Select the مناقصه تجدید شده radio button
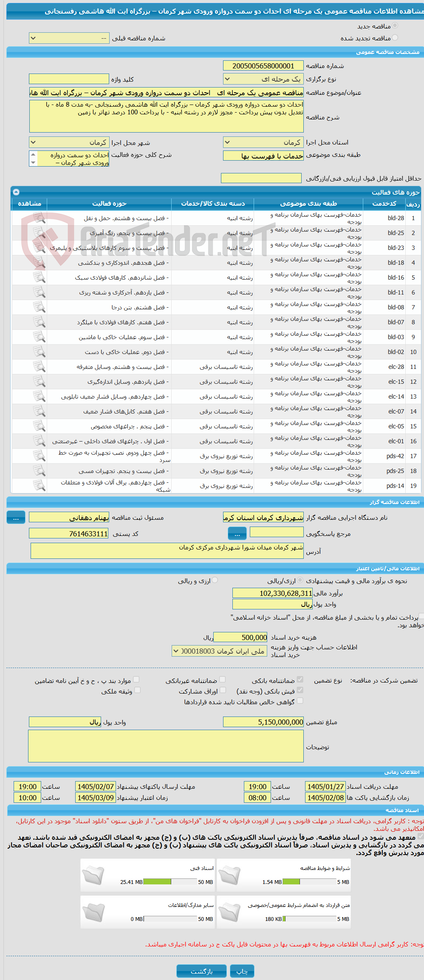The width and height of the screenshot is (424, 980). point(395,38)
